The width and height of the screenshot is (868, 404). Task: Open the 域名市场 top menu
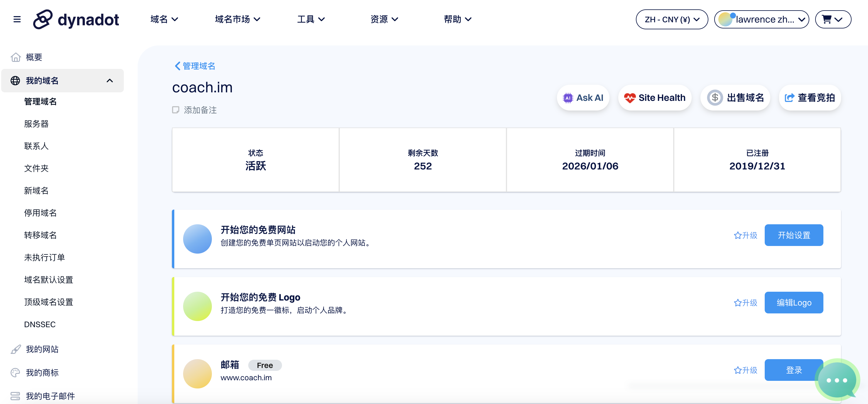237,19
